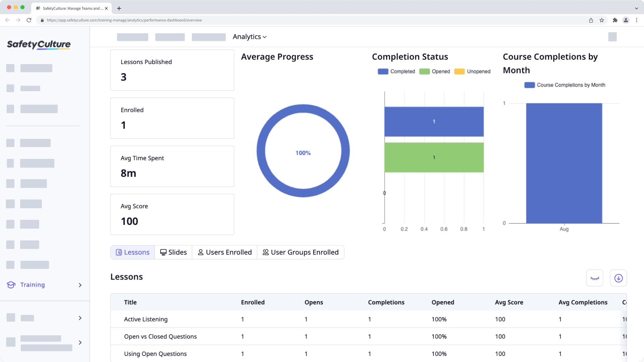Screen dimensions: 644x362
Task: Toggle the hide-columns eye icon button
Action: [x=594, y=278]
